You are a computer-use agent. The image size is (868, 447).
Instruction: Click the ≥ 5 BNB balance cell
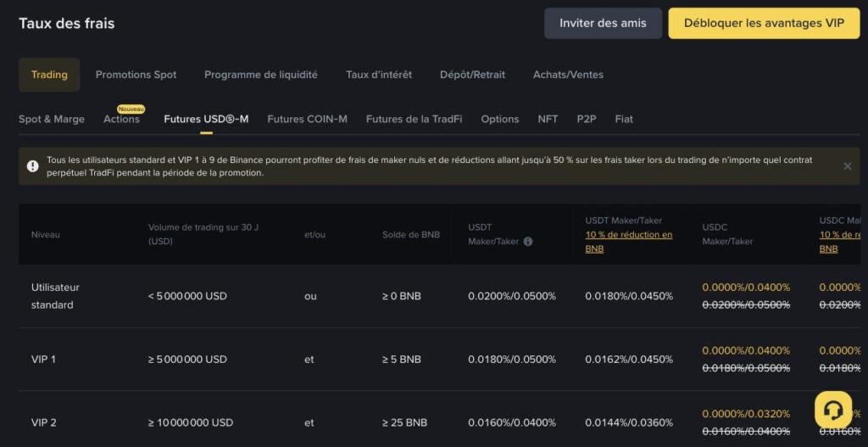(401, 360)
